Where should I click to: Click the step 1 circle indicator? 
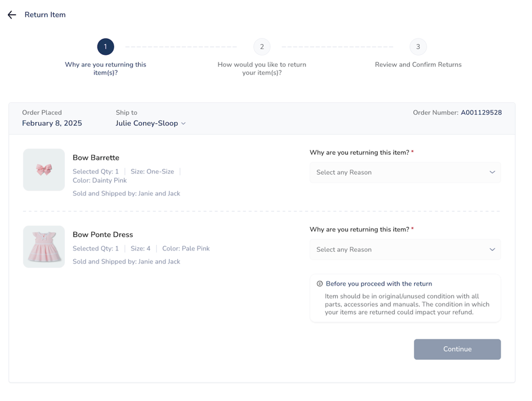coord(106,47)
